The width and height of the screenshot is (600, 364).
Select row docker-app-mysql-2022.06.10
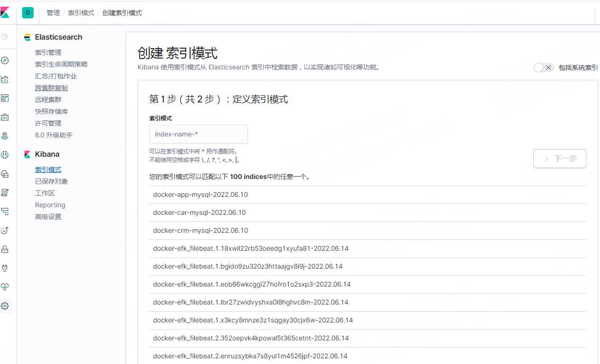click(x=368, y=195)
